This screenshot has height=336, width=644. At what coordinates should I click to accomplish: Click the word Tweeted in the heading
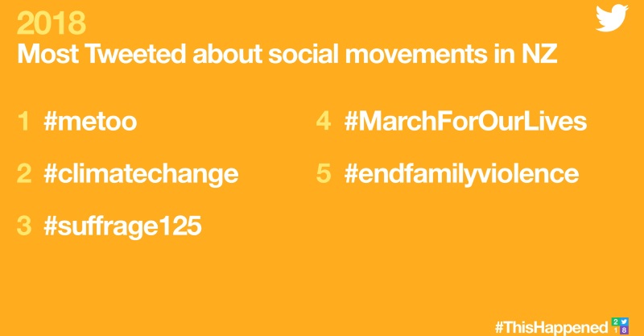tap(136, 53)
